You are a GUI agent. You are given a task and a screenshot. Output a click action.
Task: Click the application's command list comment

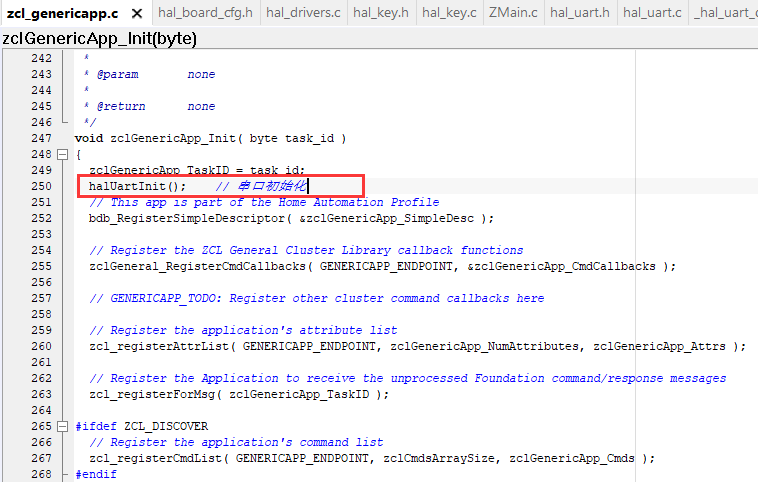236,442
